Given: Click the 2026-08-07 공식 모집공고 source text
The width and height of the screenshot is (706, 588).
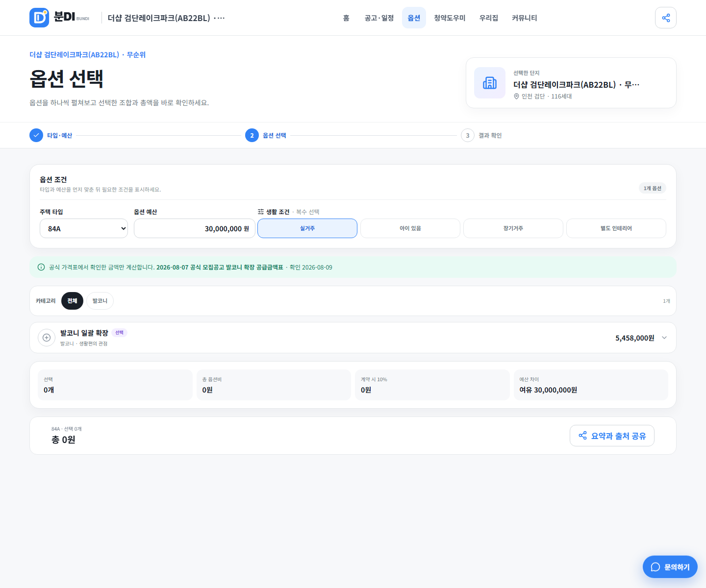Looking at the screenshot, I should click(x=220, y=268).
